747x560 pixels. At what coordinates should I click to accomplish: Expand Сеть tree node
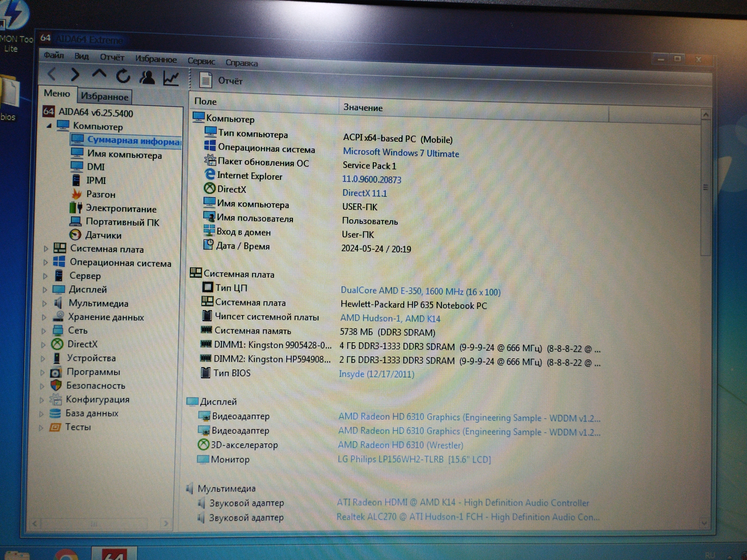coord(44,331)
